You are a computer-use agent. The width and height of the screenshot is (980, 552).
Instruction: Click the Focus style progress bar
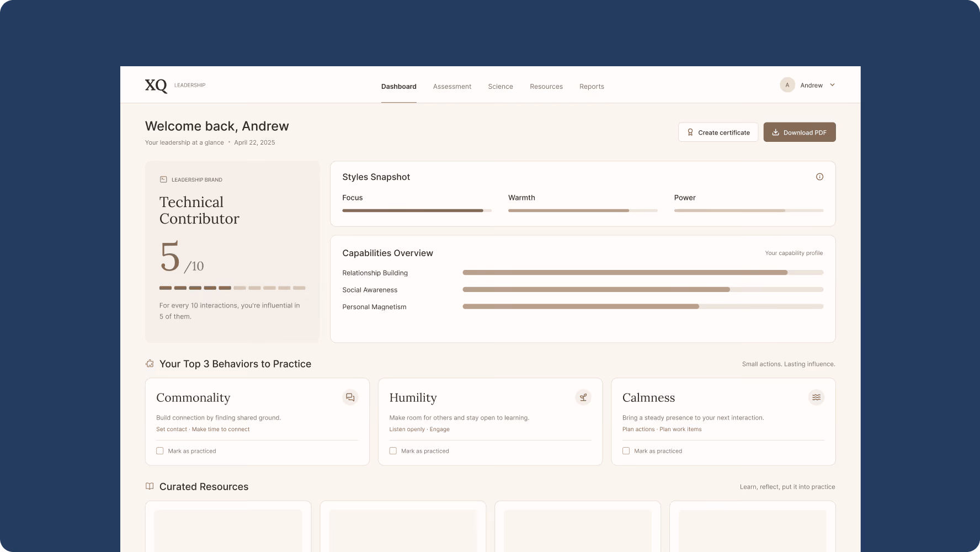[x=417, y=210]
